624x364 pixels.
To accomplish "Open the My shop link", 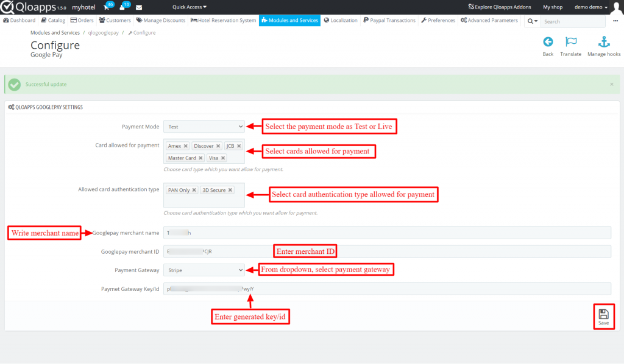I will pyautogui.click(x=553, y=7).
